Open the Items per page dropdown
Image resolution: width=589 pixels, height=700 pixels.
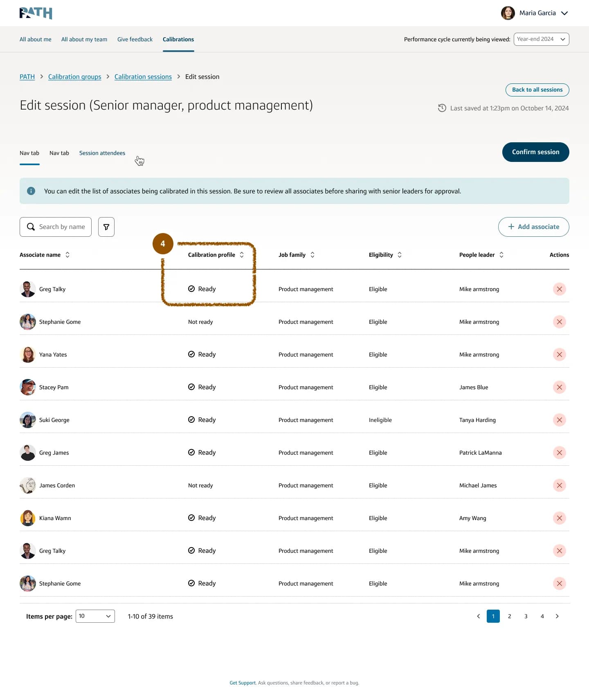pyautogui.click(x=95, y=616)
